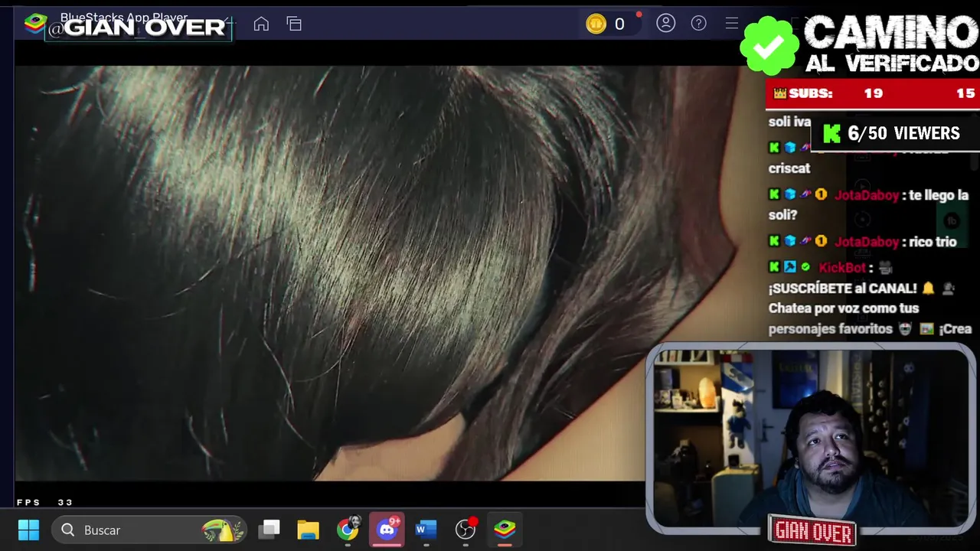
Task: Click chat message 'rico trio'
Action: click(x=932, y=242)
